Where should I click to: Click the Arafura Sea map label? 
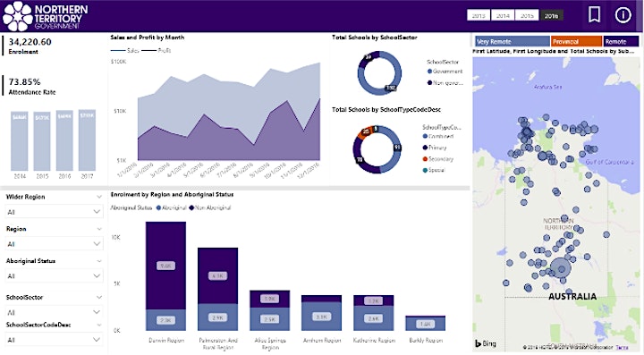pyautogui.click(x=547, y=87)
